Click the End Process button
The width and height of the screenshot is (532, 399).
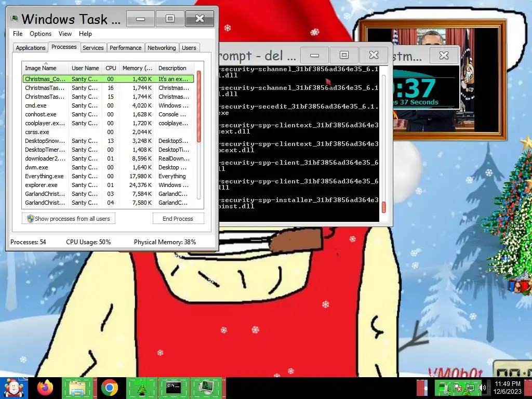[x=178, y=219]
